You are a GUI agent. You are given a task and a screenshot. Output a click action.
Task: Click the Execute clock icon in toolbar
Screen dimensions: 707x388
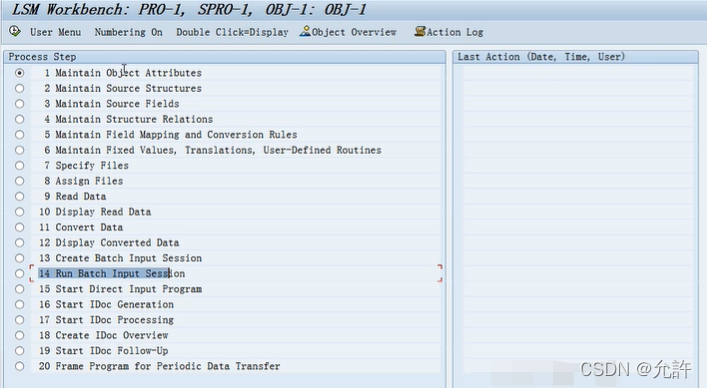(x=15, y=31)
